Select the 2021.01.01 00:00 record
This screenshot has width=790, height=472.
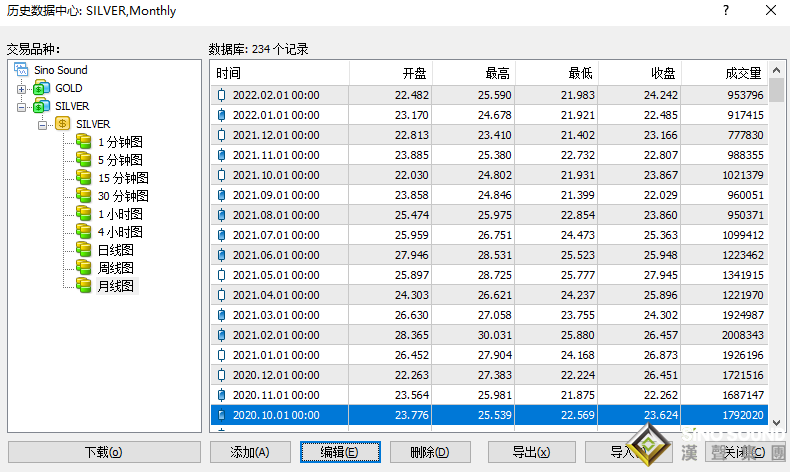tap(489, 355)
